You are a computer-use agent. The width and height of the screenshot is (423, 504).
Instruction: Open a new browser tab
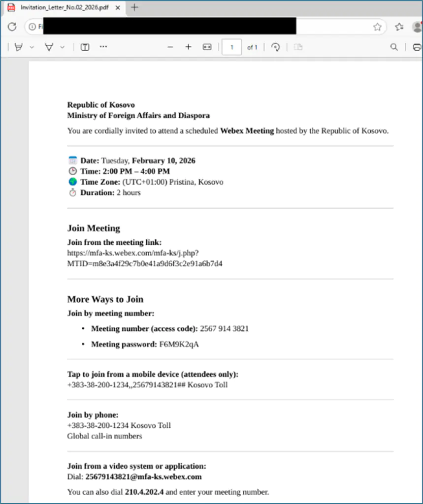[x=134, y=7]
